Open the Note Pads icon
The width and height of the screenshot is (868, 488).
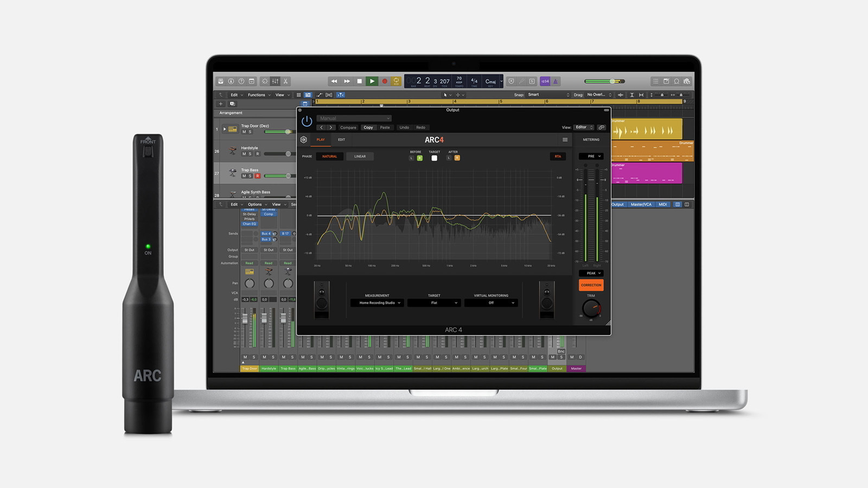point(666,81)
